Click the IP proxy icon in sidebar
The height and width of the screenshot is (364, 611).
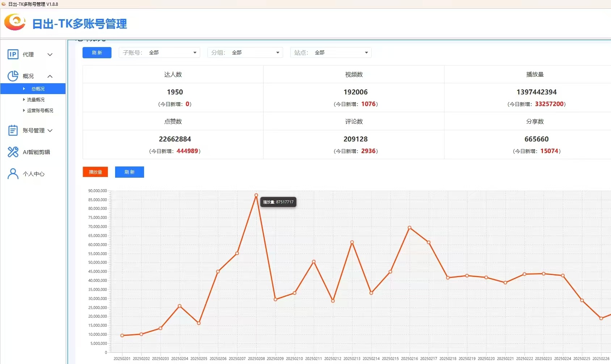click(13, 54)
